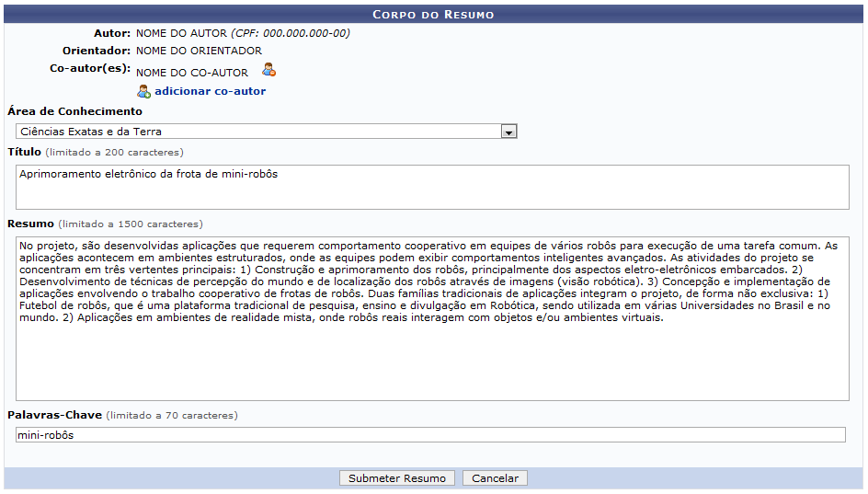Image resolution: width=868 pixels, height=494 pixels.
Task: Click the 'Título' field label
Action: pos(25,152)
